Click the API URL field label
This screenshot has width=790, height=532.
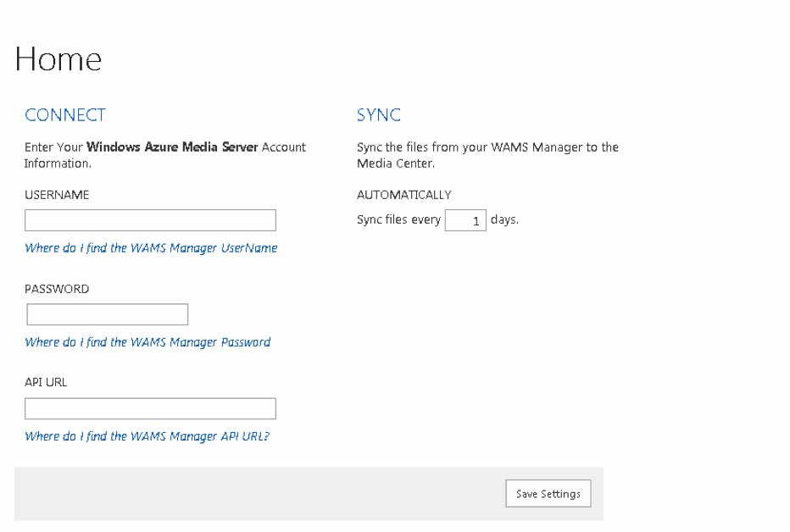click(46, 383)
